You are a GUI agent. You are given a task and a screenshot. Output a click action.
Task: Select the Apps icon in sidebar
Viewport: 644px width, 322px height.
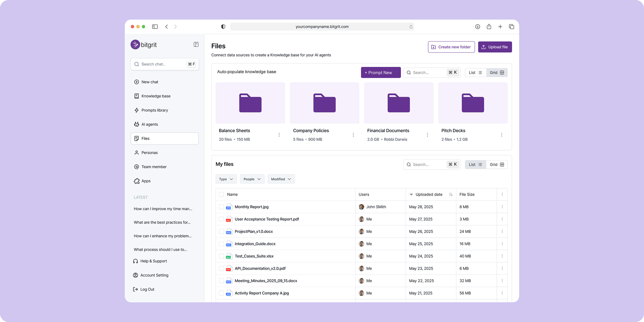pos(137,181)
